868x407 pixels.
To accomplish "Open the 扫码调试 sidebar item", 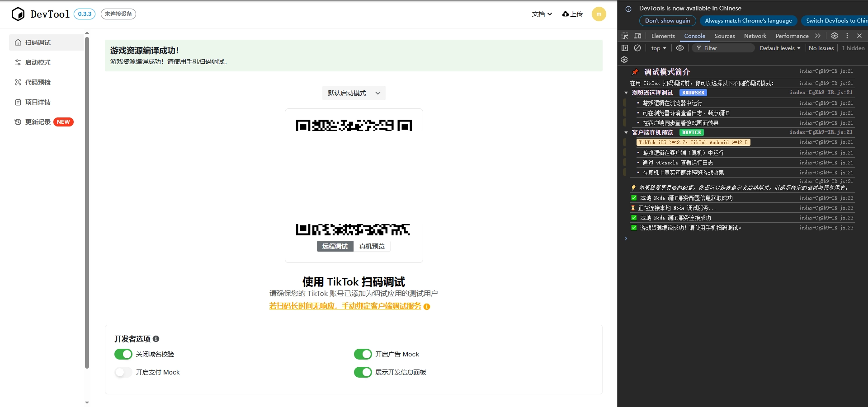I will [46, 42].
